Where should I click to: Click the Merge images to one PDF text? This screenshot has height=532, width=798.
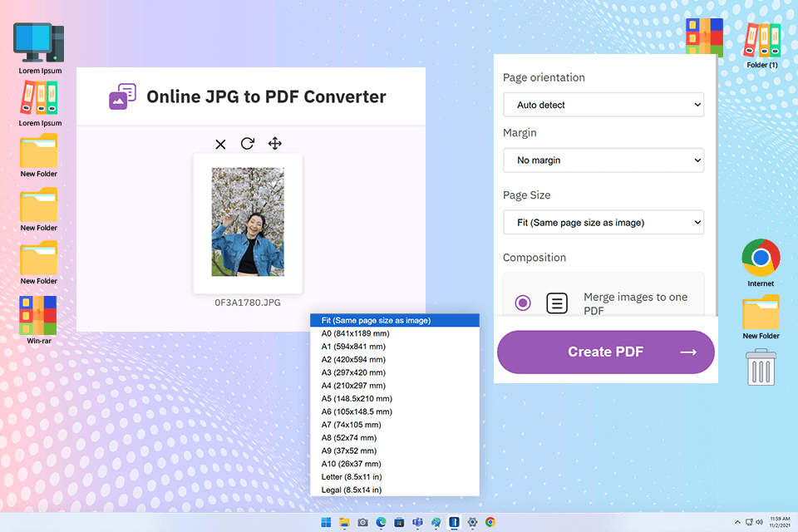(x=636, y=303)
